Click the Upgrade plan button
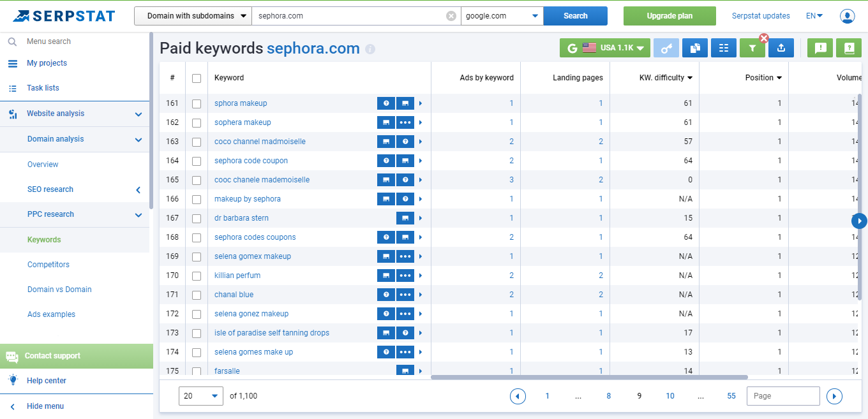This screenshot has width=868, height=419. click(670, 16)
